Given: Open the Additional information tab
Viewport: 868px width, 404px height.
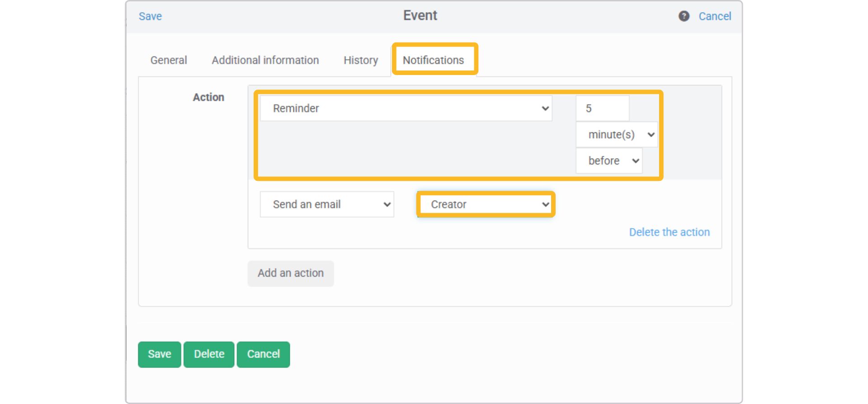Looking at the screenshot, I should [265, 60].
